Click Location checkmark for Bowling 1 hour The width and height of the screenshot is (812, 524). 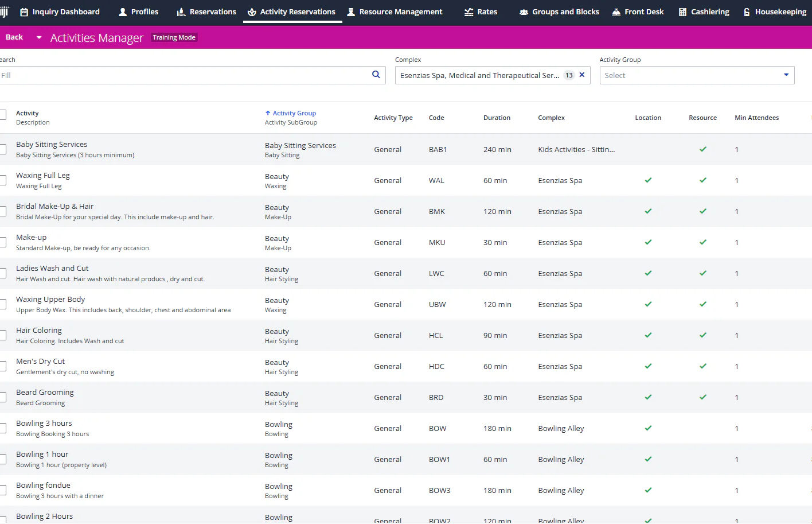tap(648, 459)
